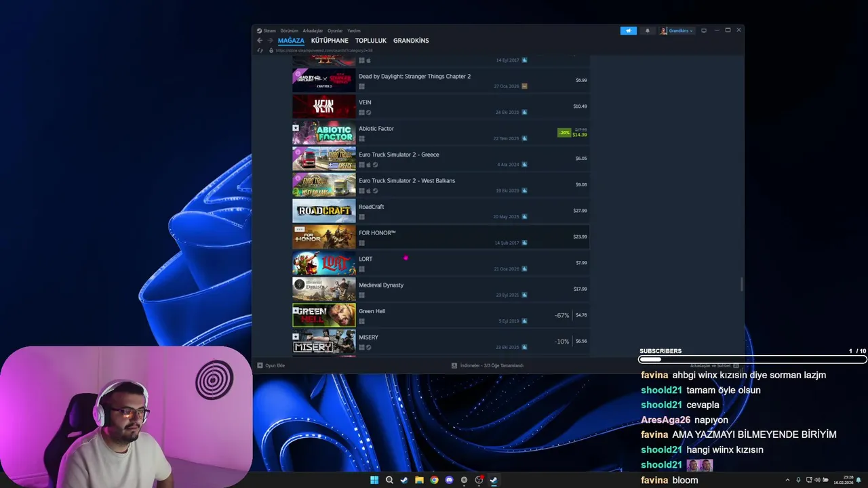Open Google Chrome from the taskbar
The width and height of the screenshot is (868, 488).
(x=434, y=480)
